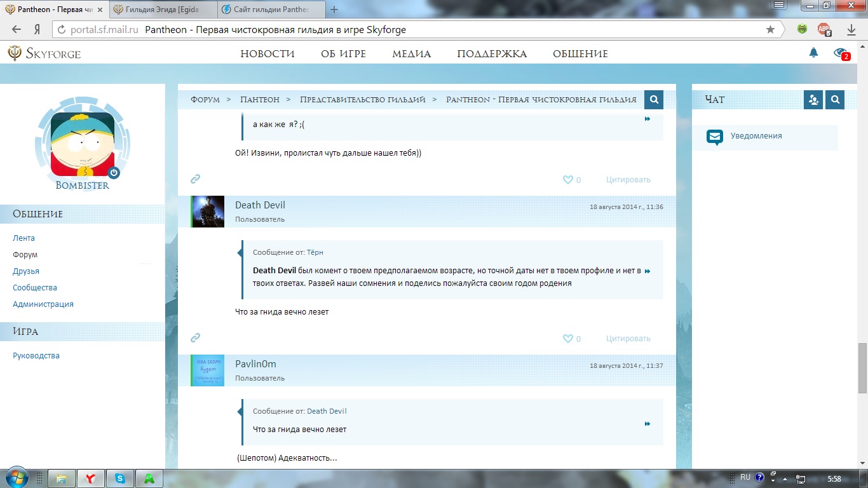Open Yandex browser taskbar icon
The height and width of the screenshot is (488, 868).
click(x=91, y=478)
